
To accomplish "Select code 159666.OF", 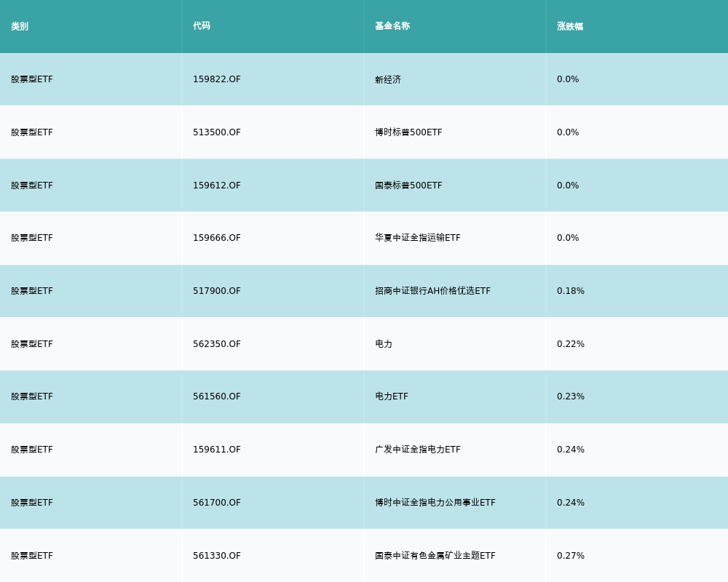I will tap(217, 238).
